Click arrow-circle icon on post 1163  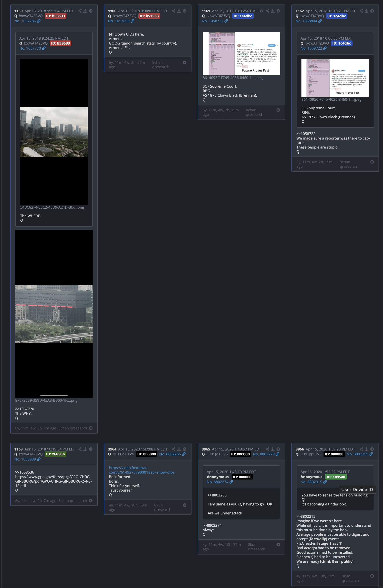pos(91,449)
